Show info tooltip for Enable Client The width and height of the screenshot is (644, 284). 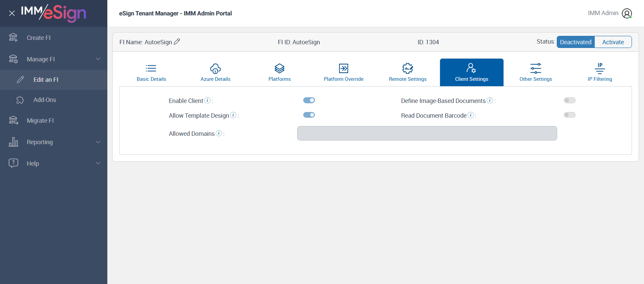point(208,100)
